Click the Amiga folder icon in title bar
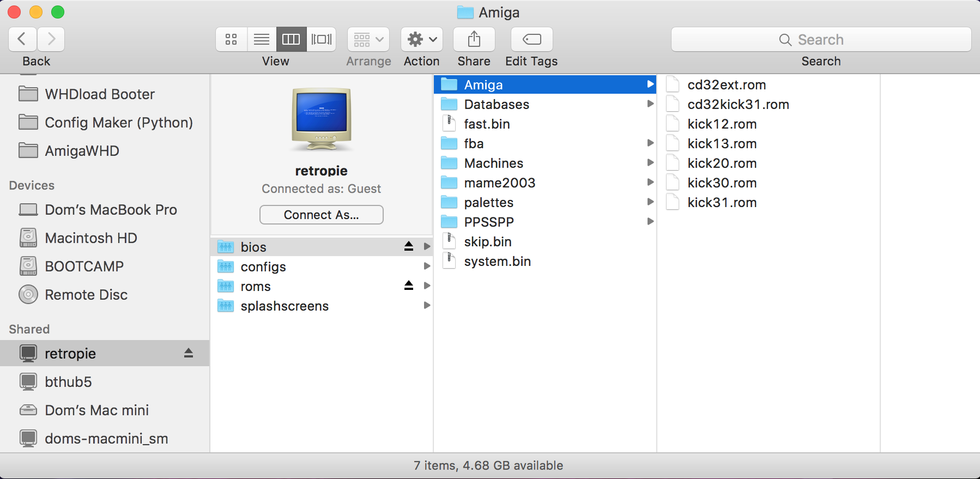The width and height of the screenshot is (980, 479). pos(465,12)
